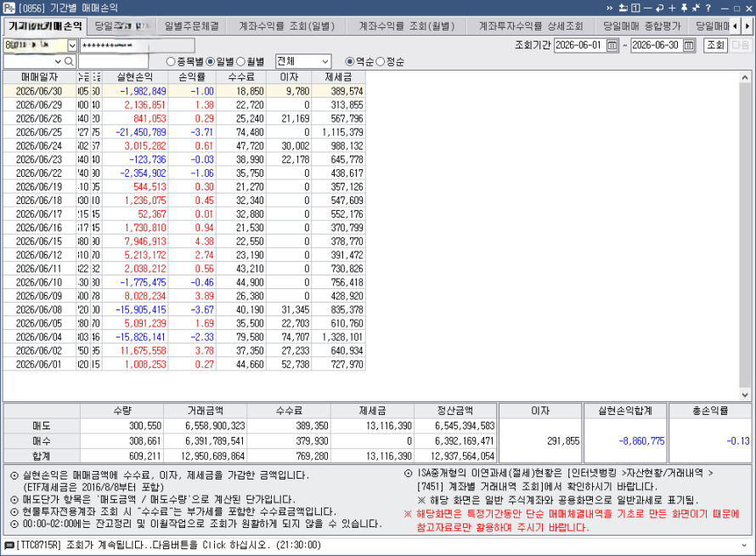Click the shrink arrows icon in title bar
This screenshot has width=756, height=556.
click(696, 8)
